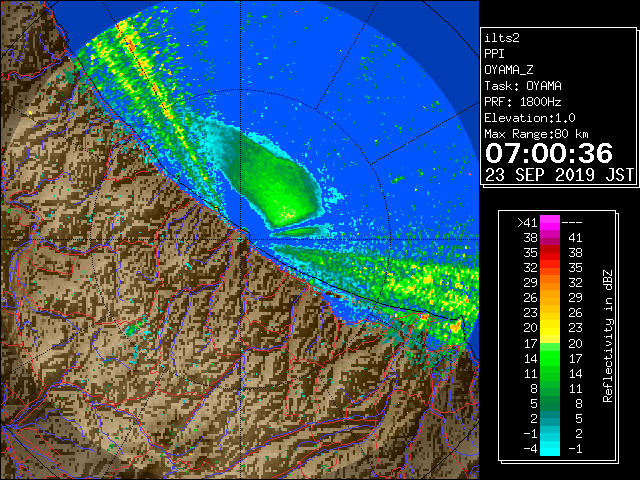Click the 'PRF: 1800Hz' line

coord(523,102)
